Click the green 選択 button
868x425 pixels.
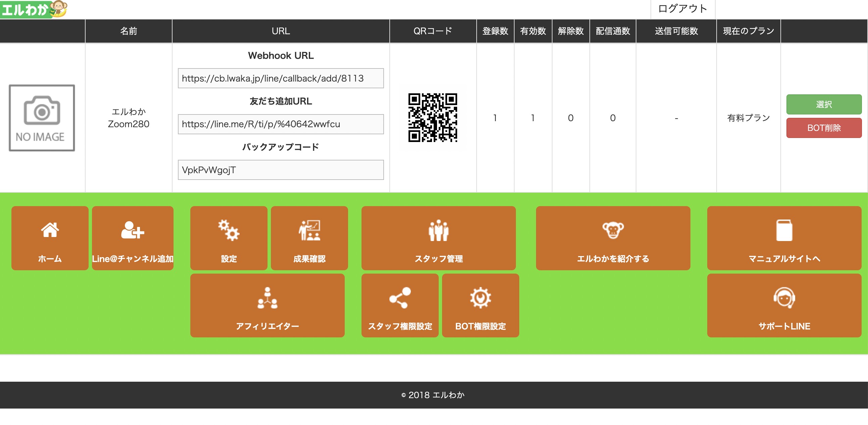pos(824,104)
